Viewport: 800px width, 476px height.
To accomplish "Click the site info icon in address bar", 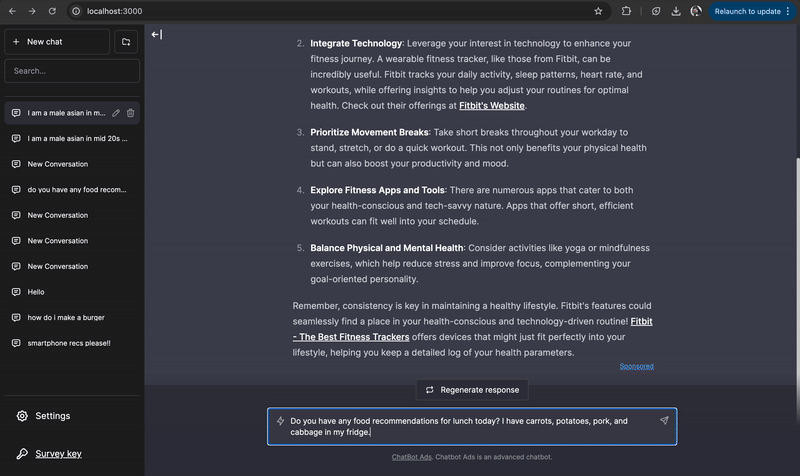I will pyautogui.click(x=76, y=11).
